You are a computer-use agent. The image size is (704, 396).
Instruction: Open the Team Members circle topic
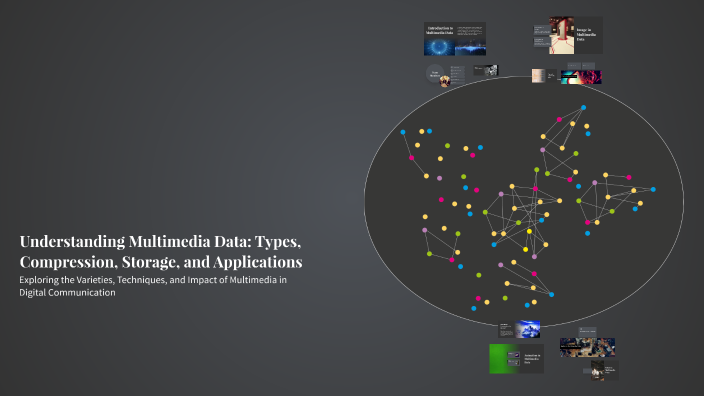click(435, 74)
